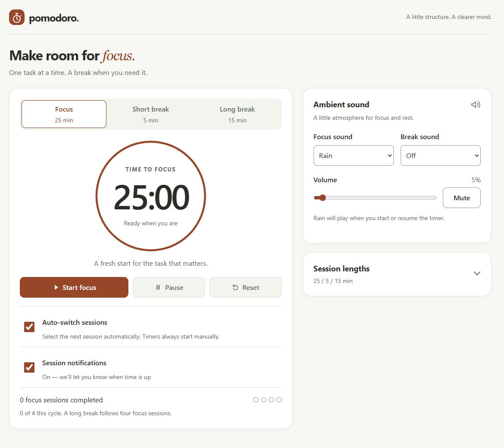Mute the ambient sound
504x448 pixels.
click(462, 198)
